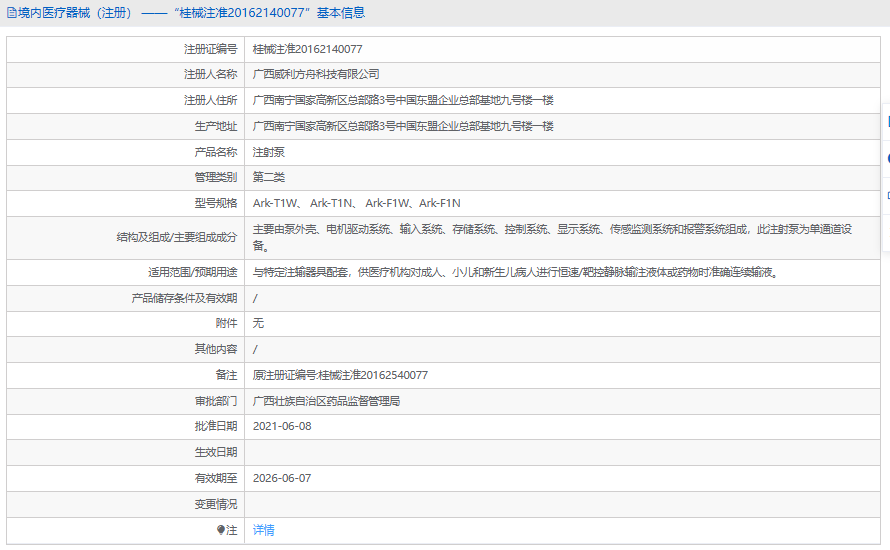Click the 结构及组成/主要组成成分 label

tap(177, 237)
